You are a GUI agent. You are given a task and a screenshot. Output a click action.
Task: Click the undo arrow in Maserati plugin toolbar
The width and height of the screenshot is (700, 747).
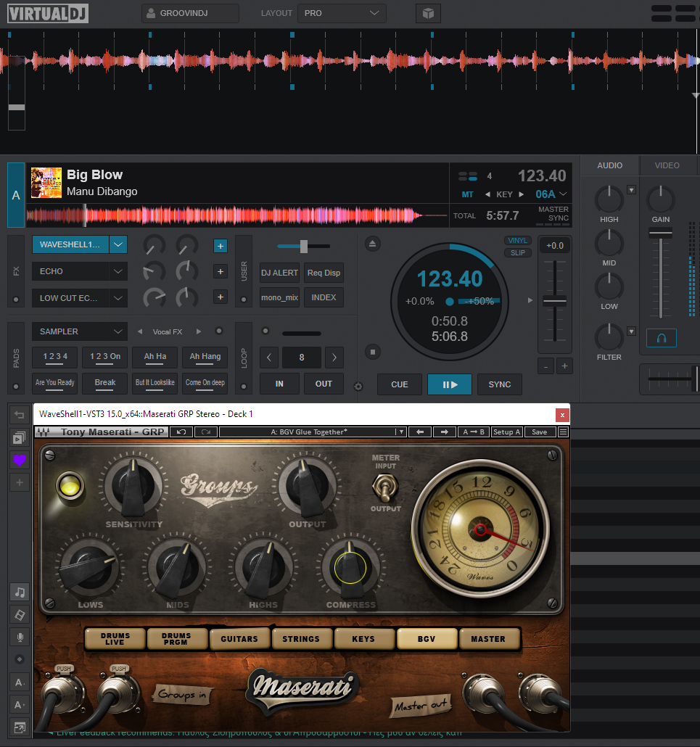coord(181,432)
